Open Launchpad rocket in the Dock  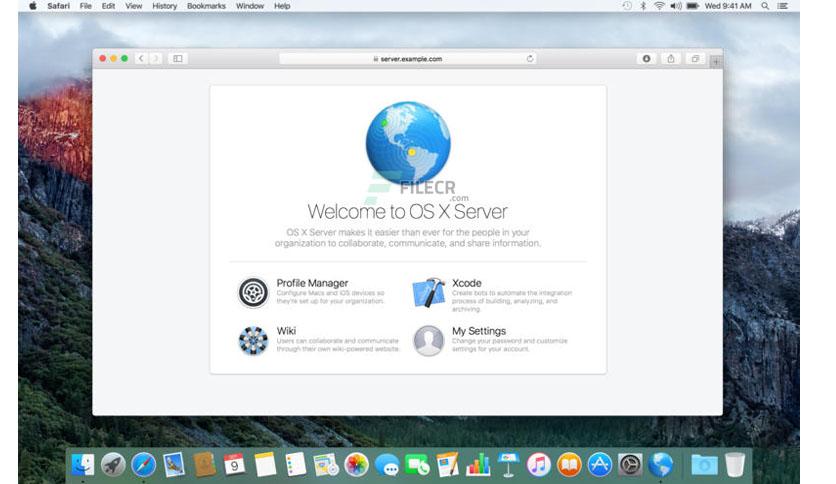[x=113, y=465]
